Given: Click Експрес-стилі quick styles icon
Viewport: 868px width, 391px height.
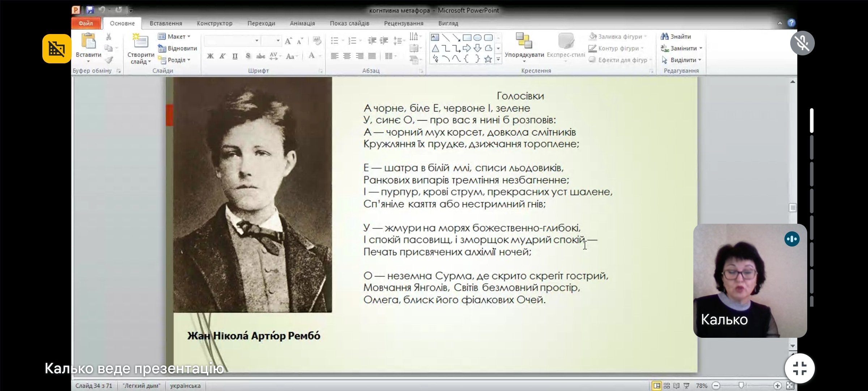Looking at the screenshot, I should pos(566,41).
